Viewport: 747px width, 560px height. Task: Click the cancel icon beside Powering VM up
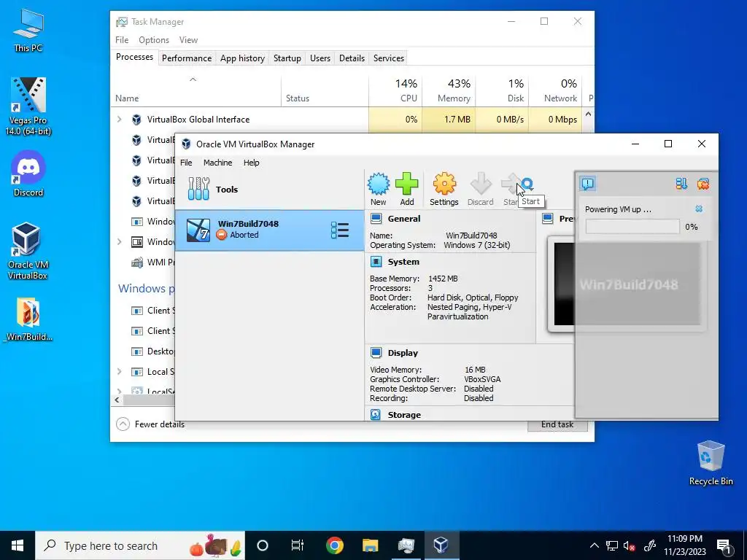699,209
